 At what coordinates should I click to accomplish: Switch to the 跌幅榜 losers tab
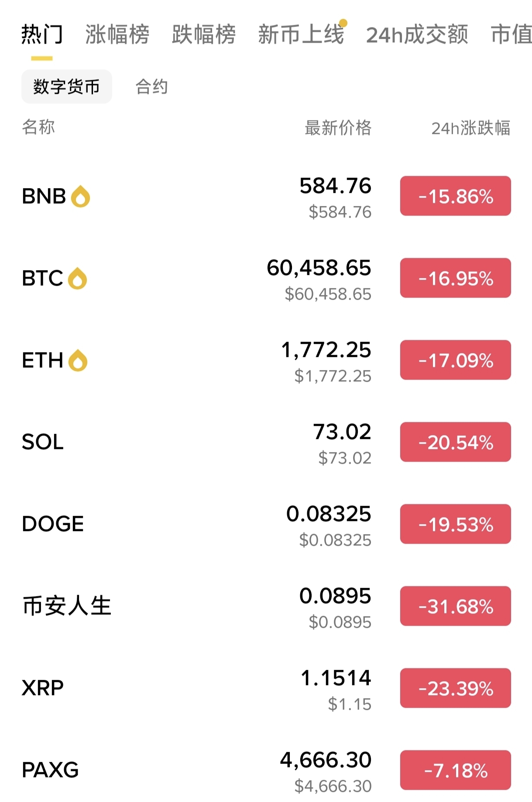pos(203,35)
